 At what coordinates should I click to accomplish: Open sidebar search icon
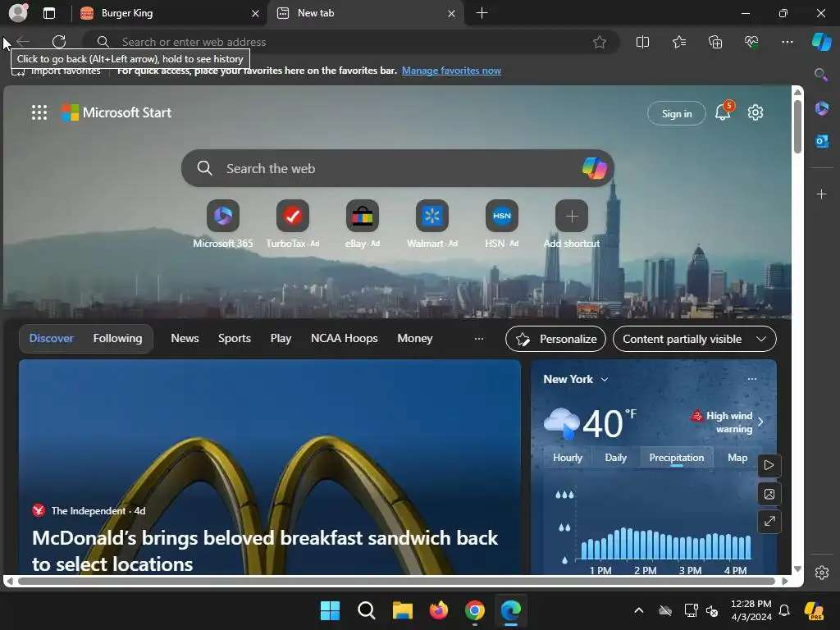point(820,75)
